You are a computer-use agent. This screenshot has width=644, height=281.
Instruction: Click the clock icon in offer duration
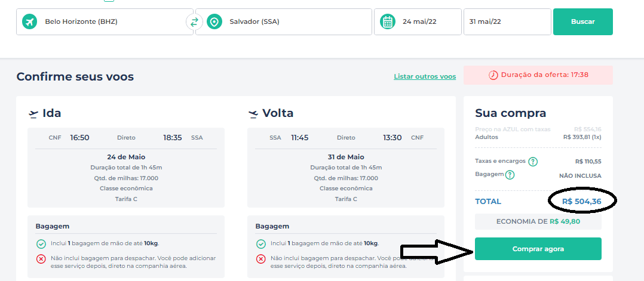pos(493,75)
